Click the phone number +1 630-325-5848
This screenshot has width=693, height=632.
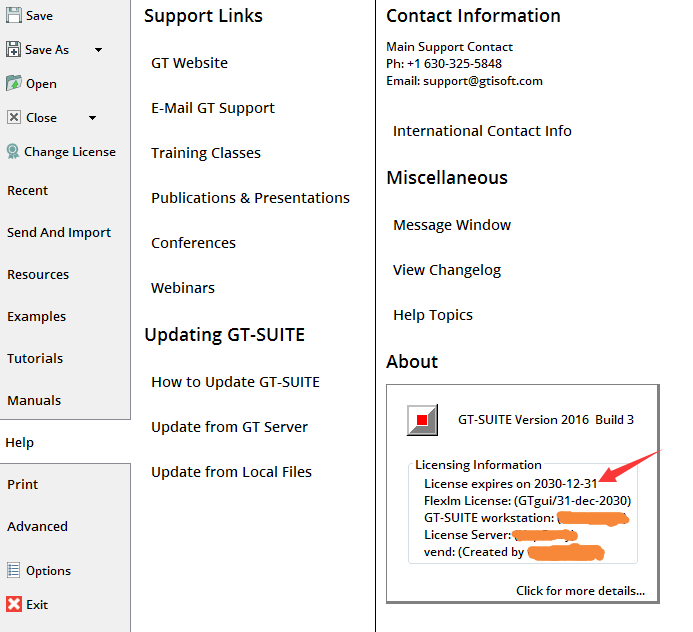[x=454, y=64]
